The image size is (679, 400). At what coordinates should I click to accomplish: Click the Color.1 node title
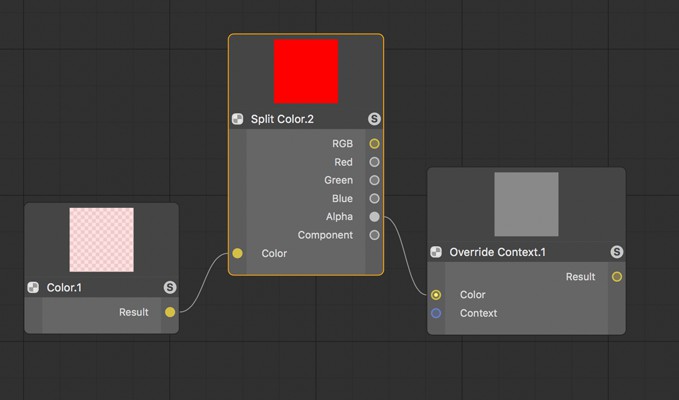[64, 287]
